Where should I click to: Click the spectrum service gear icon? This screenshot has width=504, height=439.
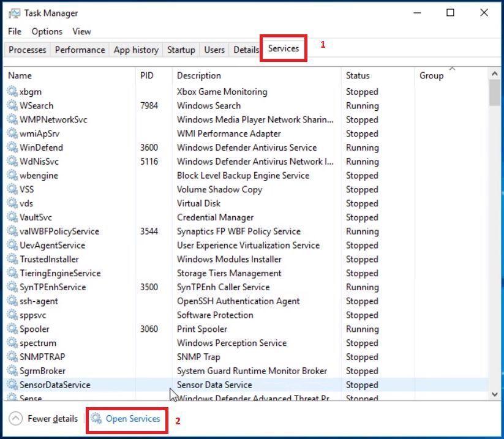[12, 343]
